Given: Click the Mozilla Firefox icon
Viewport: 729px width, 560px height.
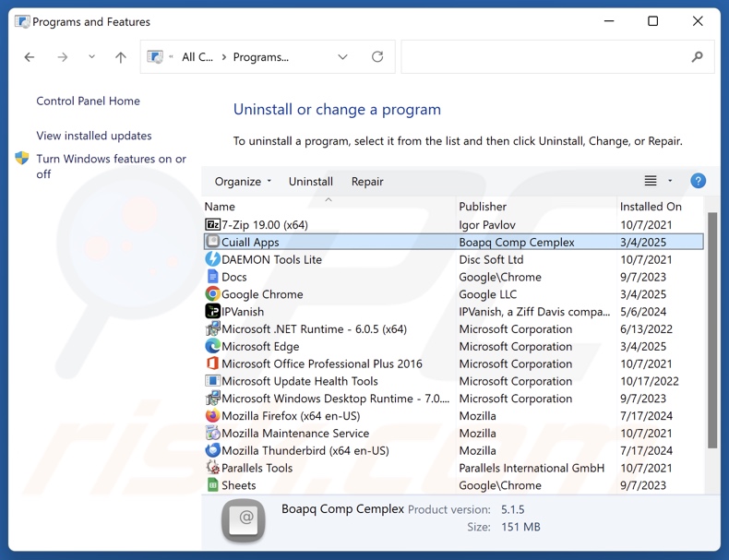Looking at the screenshot, I should [212, 415].
